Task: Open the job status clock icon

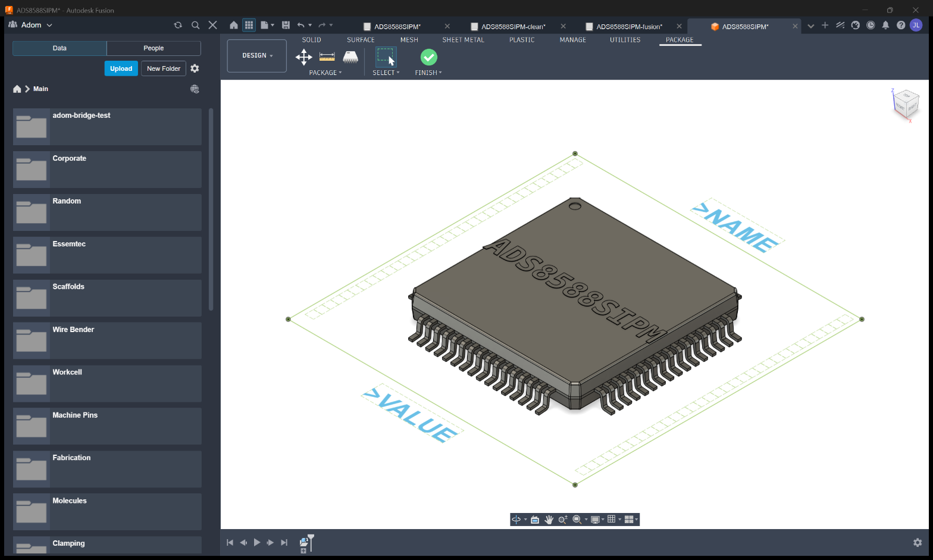Action: pyautogui.click(x=871, y=25)
